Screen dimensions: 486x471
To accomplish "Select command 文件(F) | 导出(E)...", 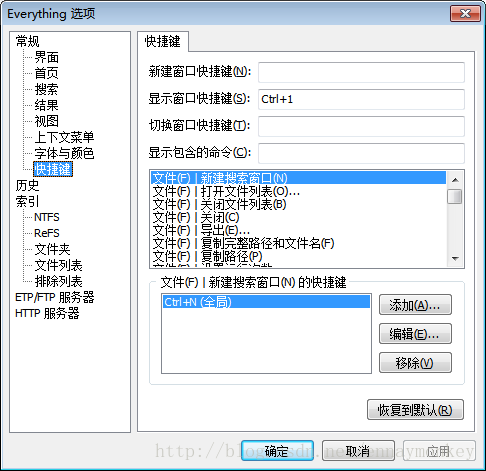I will pyautogui.click(x=298, y=230).
